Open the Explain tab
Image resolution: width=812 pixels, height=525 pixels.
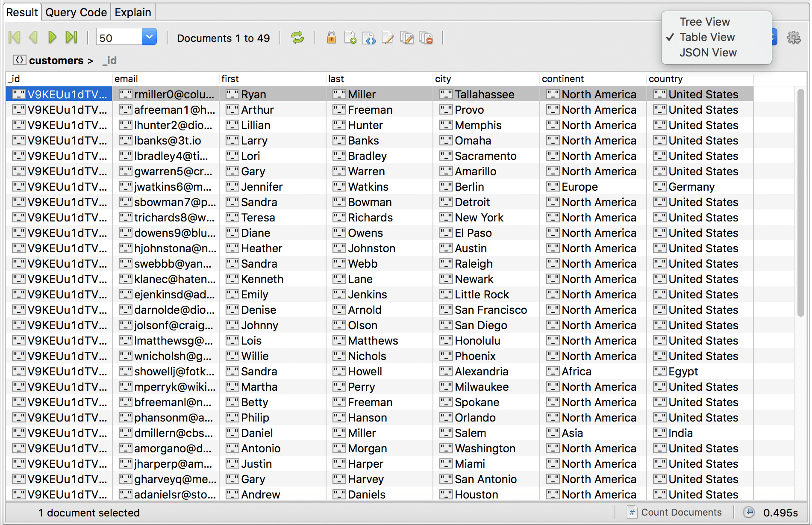coord(132,12)
